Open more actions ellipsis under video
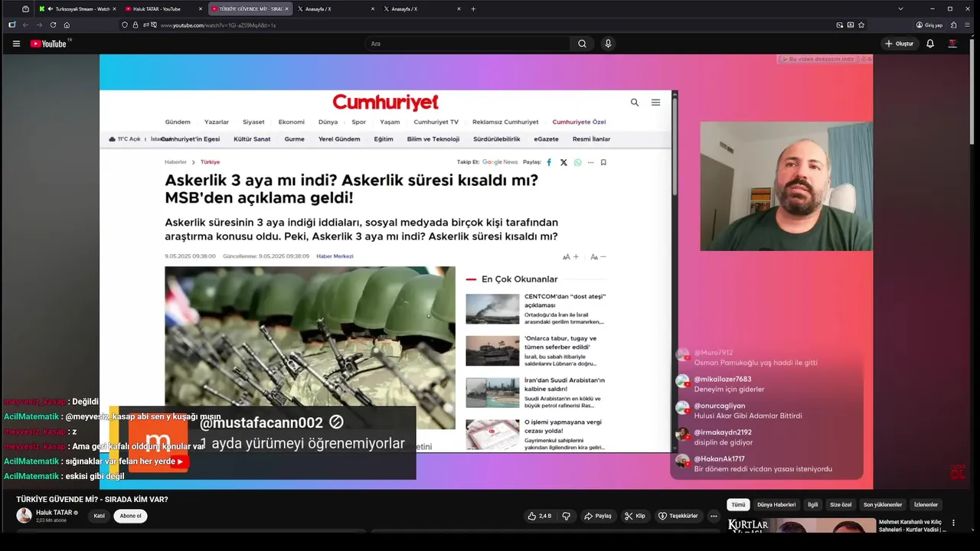Screen dimensions: 980x551 [x=714, y=516]
